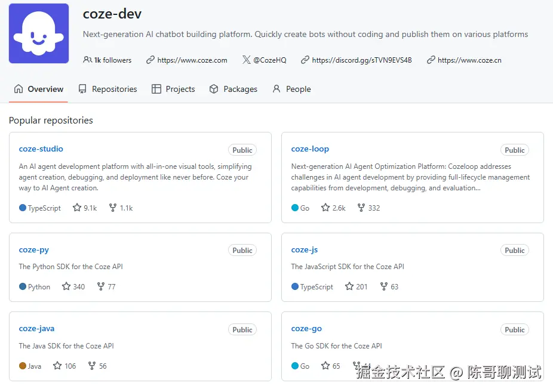Click the Go language dot on coze-loop
553x392 pixels.
(295, 208)
